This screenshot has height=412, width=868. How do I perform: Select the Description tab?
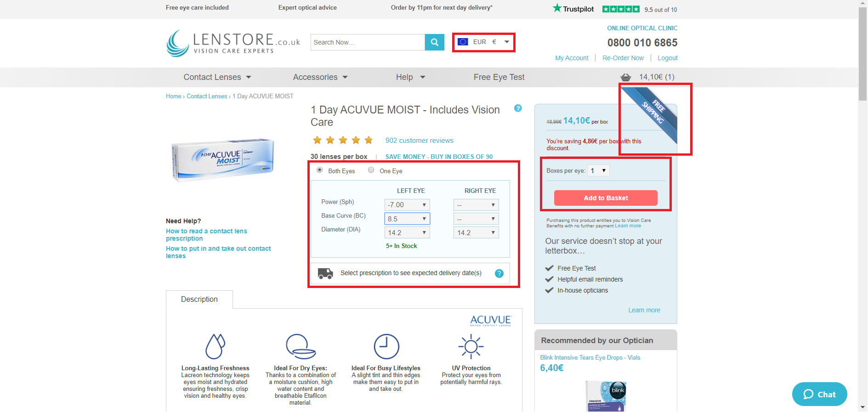[199, 299]
